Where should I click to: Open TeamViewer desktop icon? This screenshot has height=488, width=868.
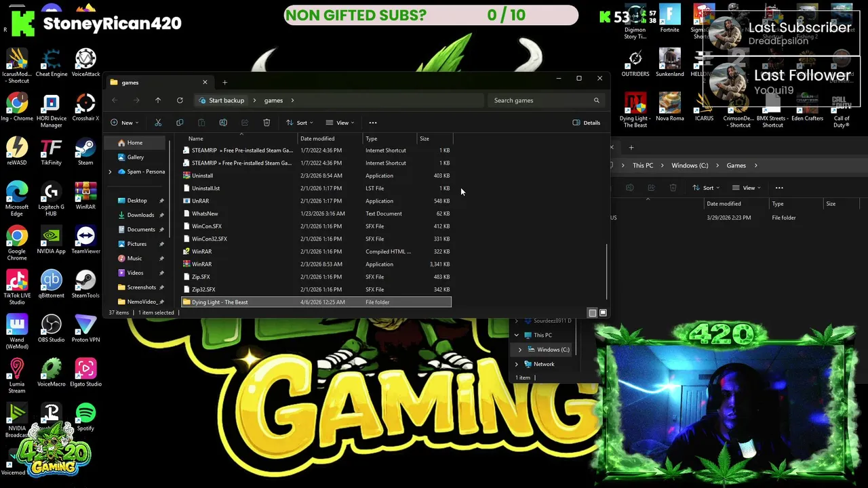[x=85, y=240]
